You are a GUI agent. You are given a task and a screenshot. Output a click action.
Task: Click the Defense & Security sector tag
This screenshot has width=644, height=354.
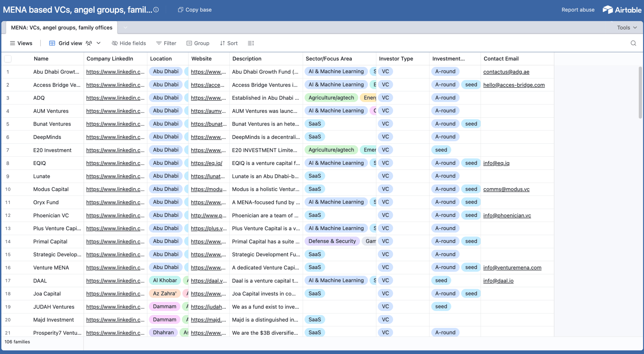tap(332, 241)
